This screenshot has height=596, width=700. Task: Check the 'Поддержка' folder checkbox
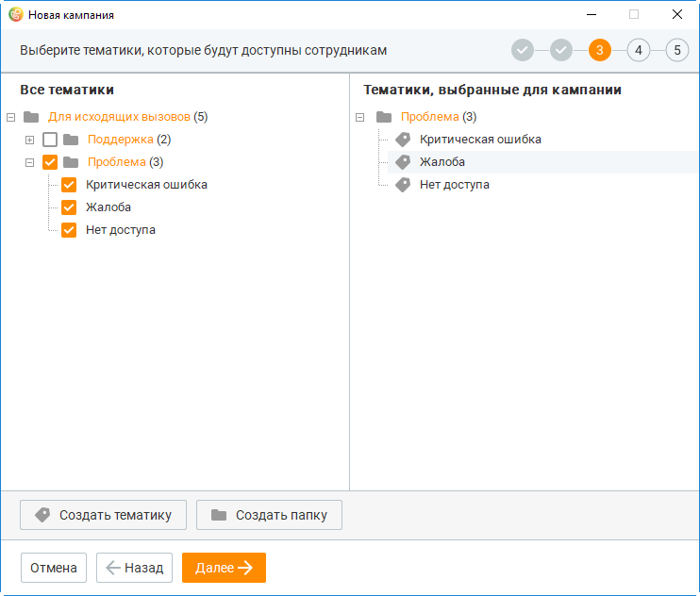click(50, 140)
